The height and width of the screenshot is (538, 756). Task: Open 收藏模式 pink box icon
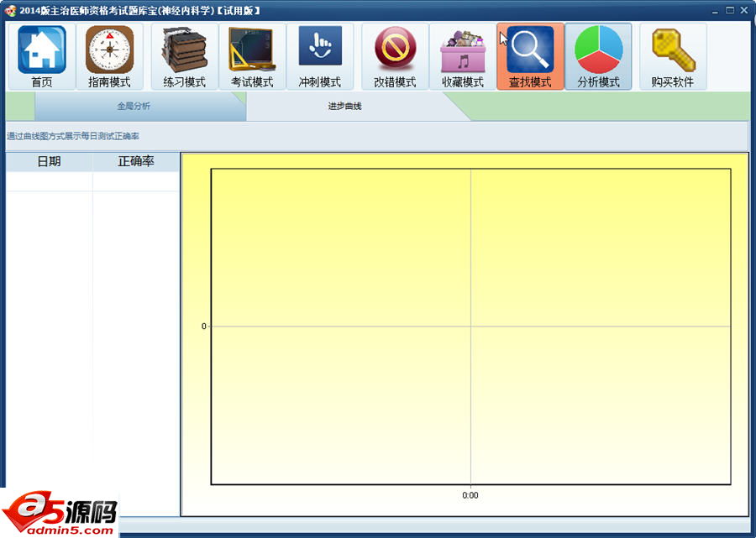click(463, 56)
